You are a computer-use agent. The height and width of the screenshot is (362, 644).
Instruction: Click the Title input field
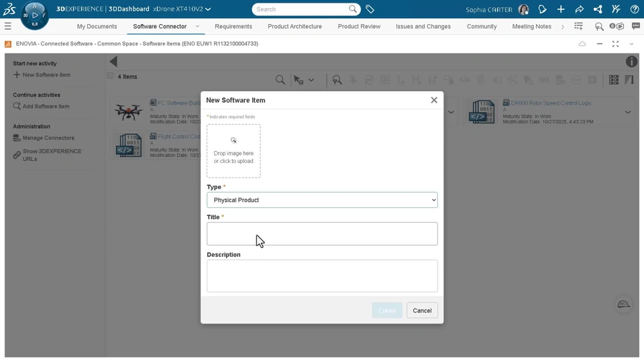click(x=322, y=233)
